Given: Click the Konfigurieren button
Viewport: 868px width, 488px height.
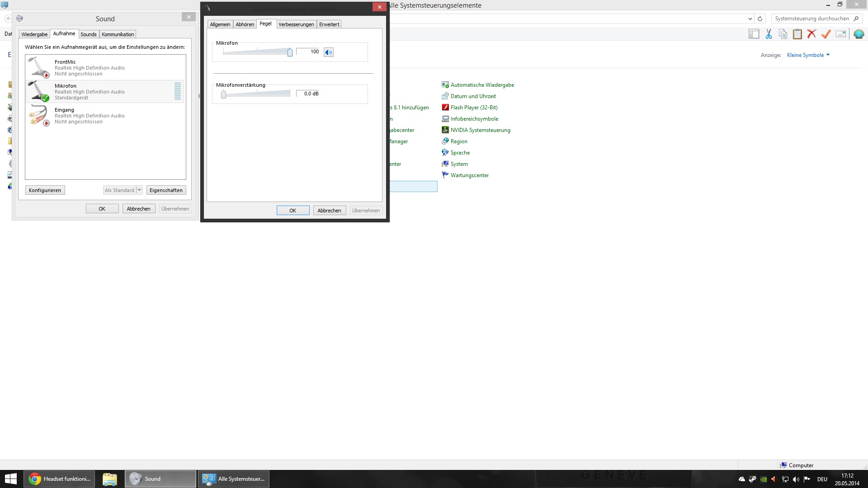Looking at the screenshot, I should (x=45, y=190).
